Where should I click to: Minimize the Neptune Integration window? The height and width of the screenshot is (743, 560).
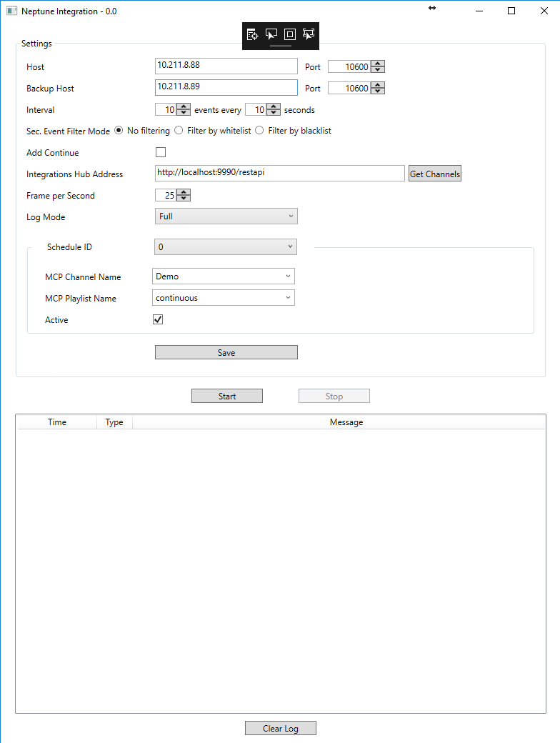(x=478, y=11)
